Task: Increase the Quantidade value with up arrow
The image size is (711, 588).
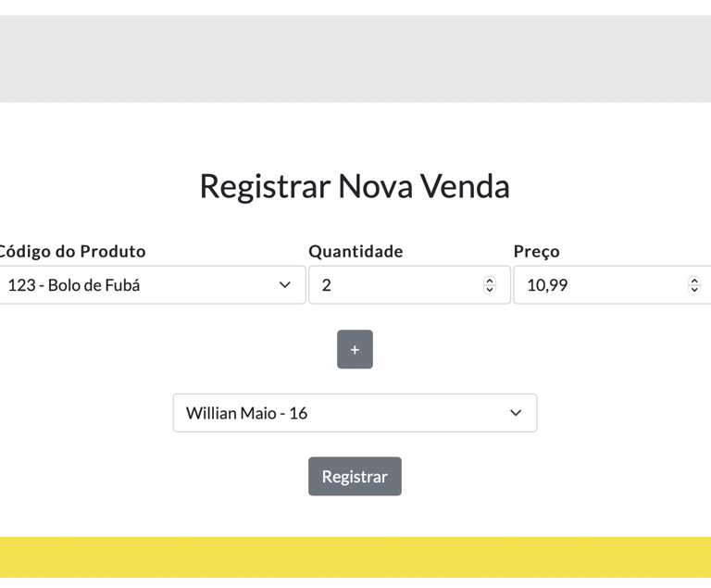Action: point(490,281)
